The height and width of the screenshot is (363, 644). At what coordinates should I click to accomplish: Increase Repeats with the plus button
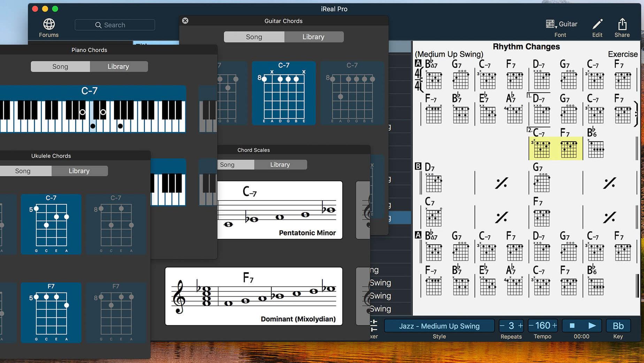tap(520, 326)
